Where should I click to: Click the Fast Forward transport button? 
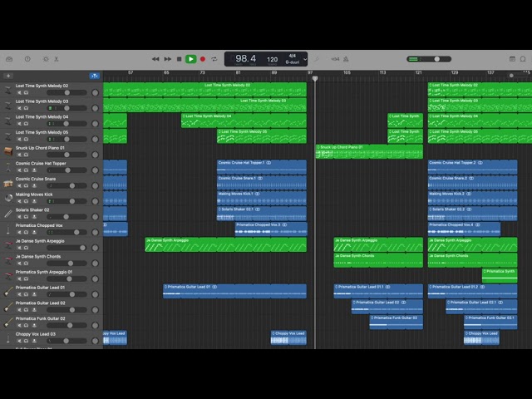[x=168, y=59]
